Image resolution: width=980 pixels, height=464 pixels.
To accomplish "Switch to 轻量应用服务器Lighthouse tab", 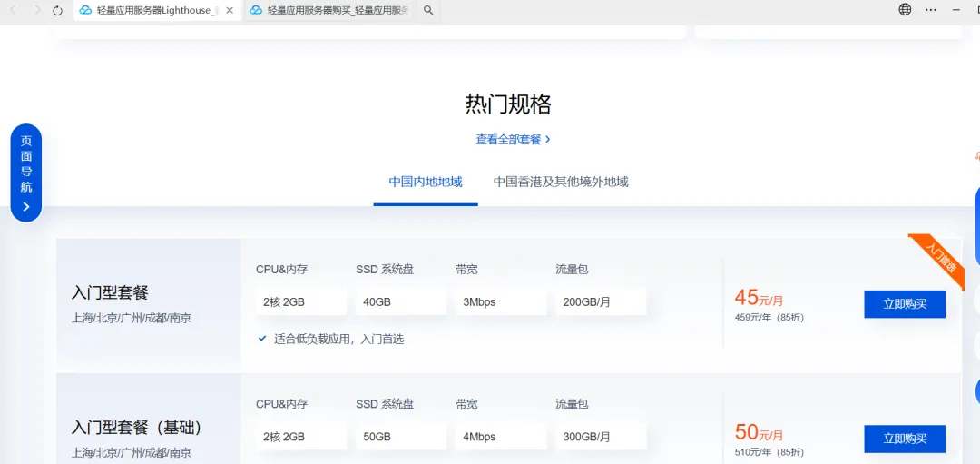I will pyautogui.click(x=157, y=10).
